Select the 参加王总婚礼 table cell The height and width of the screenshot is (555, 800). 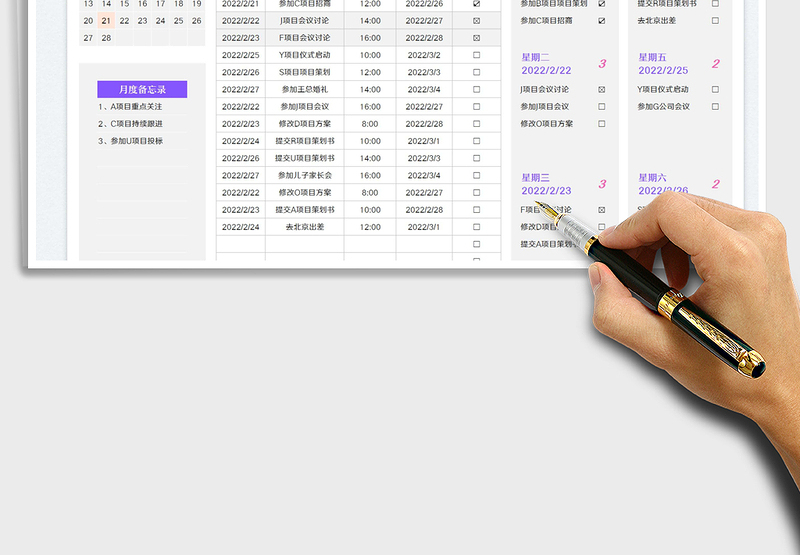coord(305,89)
